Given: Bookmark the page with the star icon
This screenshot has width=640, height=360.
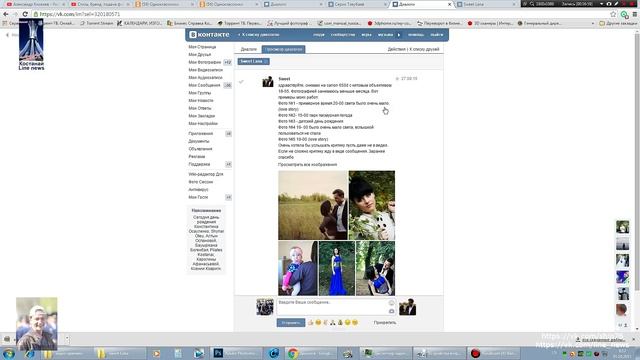Looking at the screenshot, I should coord(613,14).
